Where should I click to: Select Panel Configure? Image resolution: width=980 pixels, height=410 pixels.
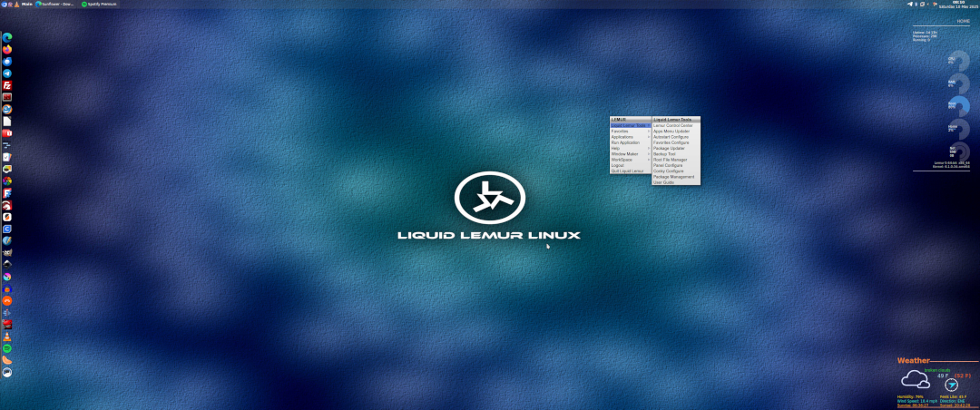pyautogui.click(x=676, y=165)
